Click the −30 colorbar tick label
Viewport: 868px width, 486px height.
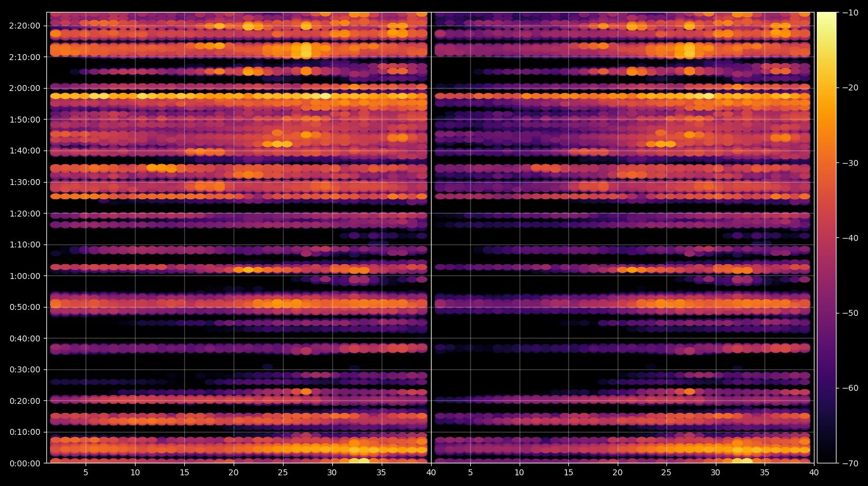pyautogui.click(x=851, y=163)
